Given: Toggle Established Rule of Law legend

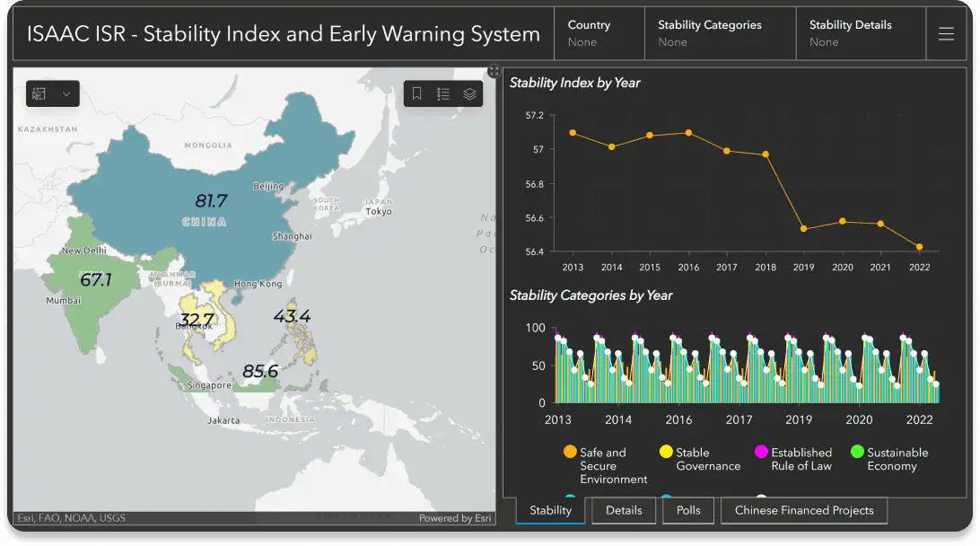Looking at the screenshot, I should 793,458.
